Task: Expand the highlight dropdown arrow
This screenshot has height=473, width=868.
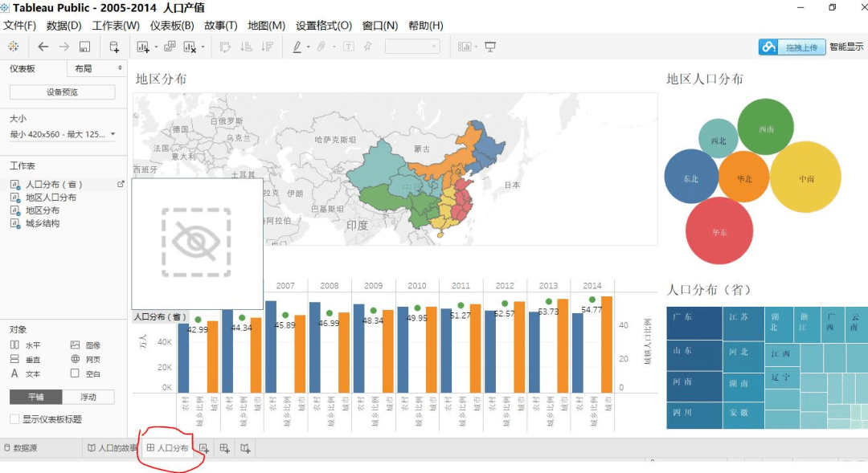Action: tap(309, 47)
